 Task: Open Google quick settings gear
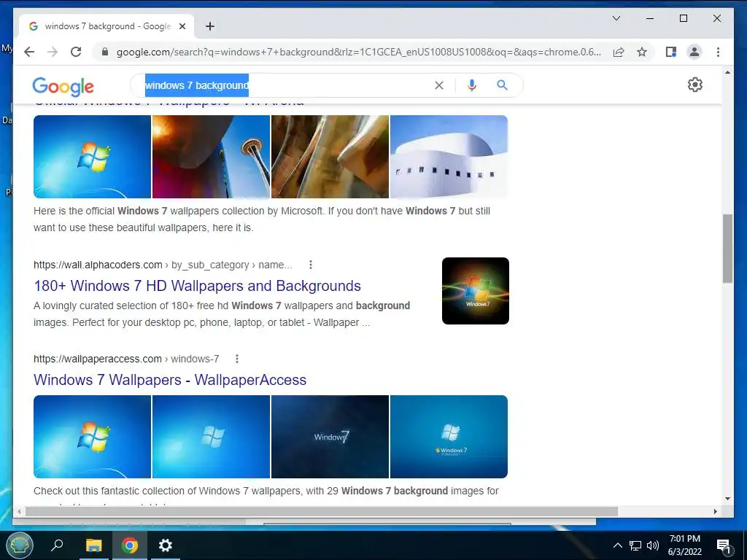pyautogui.click(x=695, y=85)
